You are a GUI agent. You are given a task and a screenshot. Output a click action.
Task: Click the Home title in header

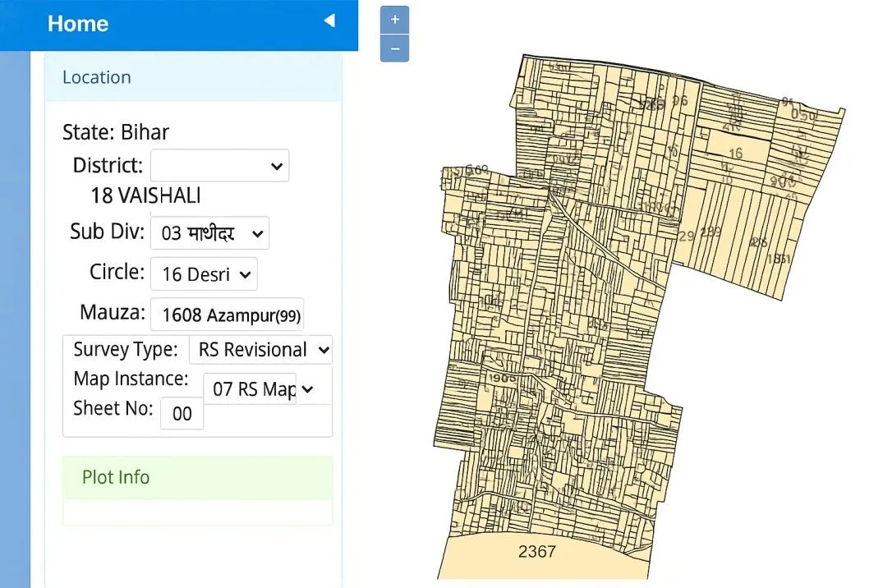coord(78,24)
